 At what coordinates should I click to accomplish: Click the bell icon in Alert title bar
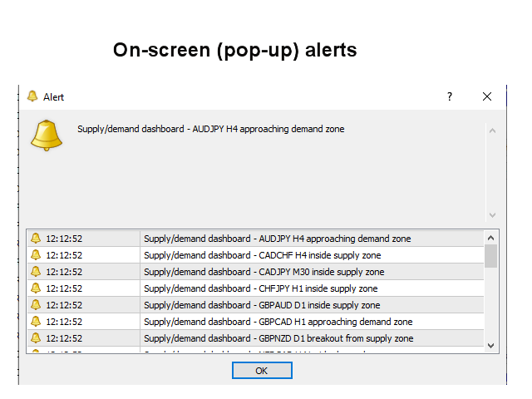pyautogui.click(x=32, y=96)
